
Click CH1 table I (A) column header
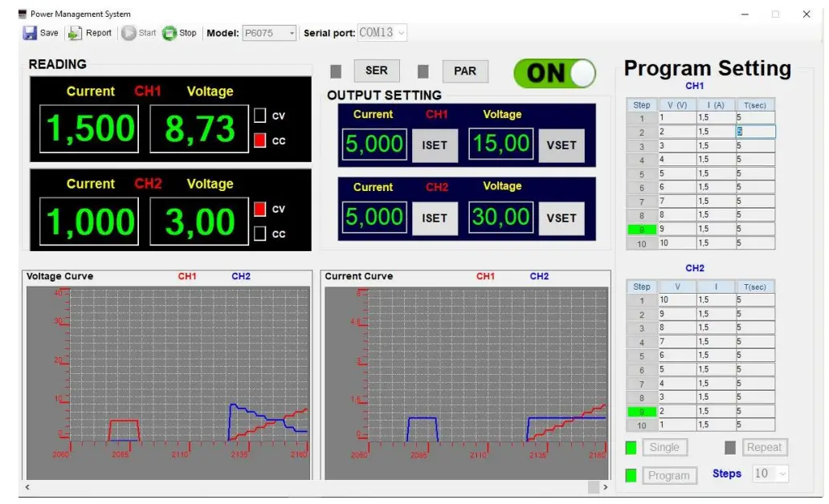click(x=716, y=104)
